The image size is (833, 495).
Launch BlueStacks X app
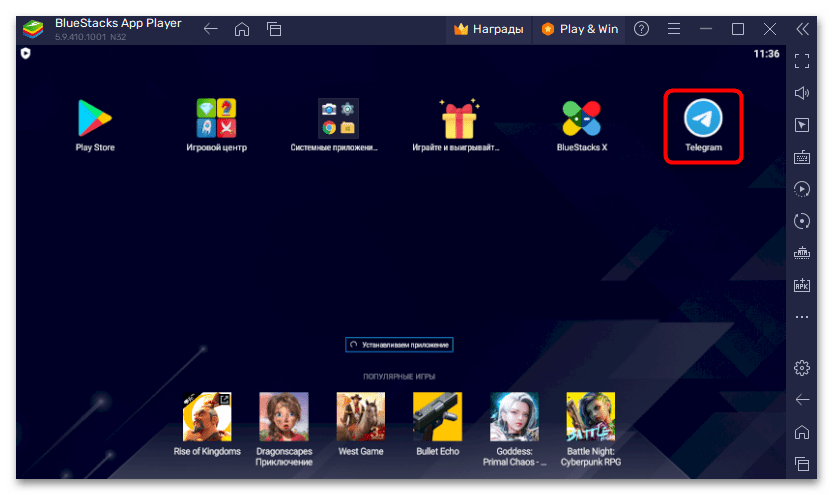click(582, 118)
